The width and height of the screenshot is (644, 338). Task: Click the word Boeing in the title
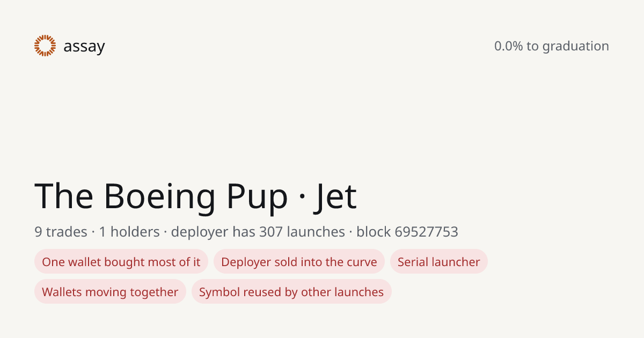pos(160,196)
